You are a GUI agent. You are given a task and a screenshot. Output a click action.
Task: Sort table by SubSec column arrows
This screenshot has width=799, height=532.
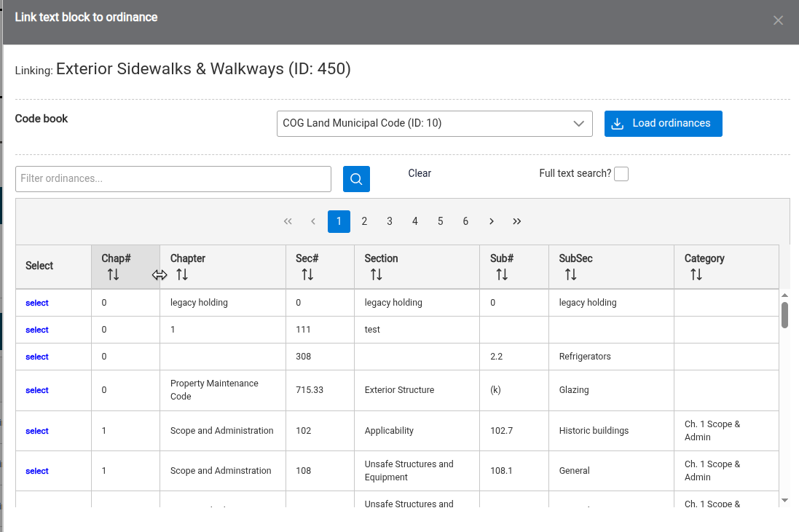coord(571,275)
